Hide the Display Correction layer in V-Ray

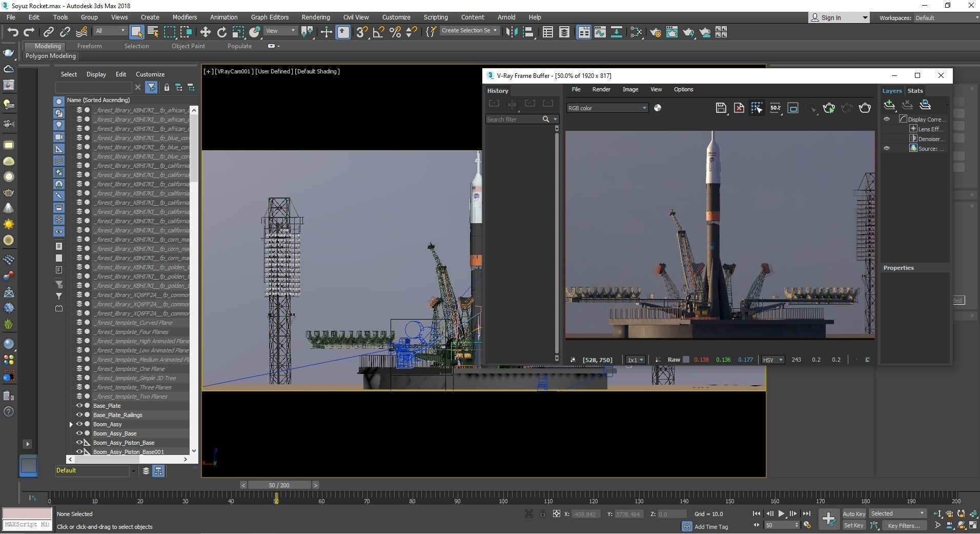click(x=887, y=119)
